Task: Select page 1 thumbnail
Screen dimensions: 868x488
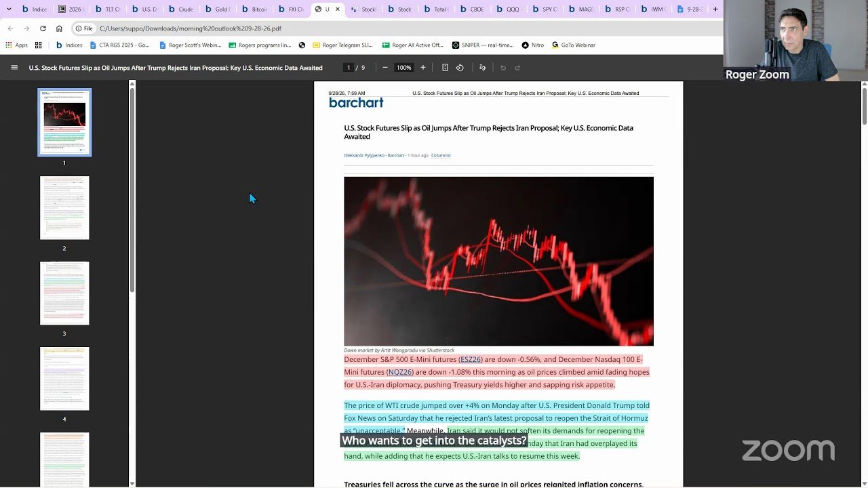Action: pos(64,122)
